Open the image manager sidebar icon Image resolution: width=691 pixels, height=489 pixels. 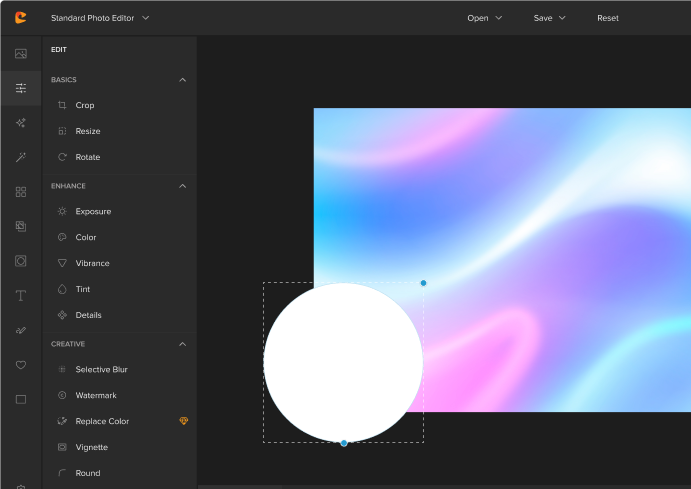tap(20, 54)
